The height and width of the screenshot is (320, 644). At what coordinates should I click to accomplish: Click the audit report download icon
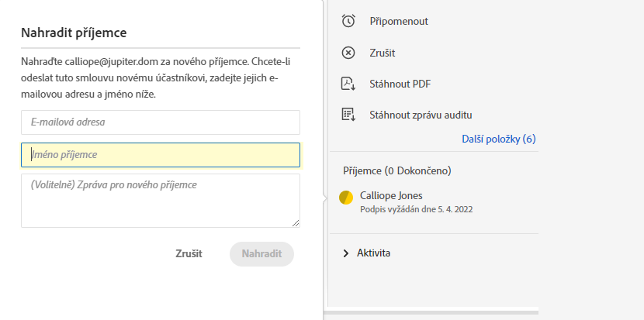[x=348, y=115]
